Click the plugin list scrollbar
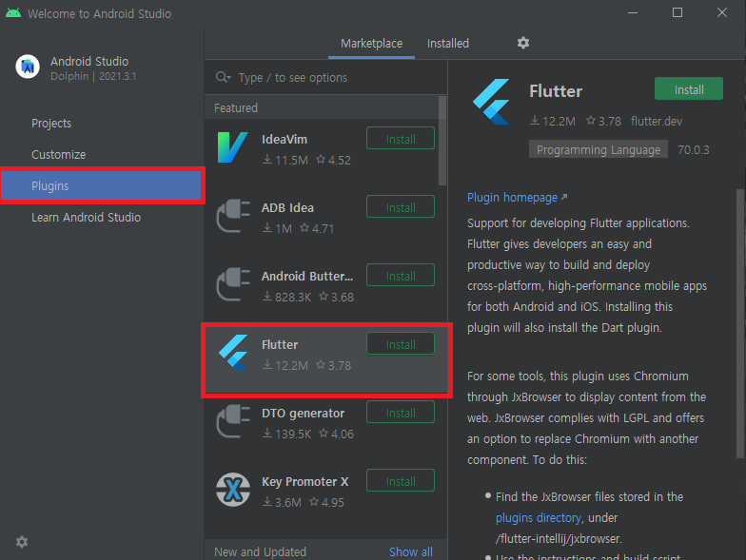This screenshot has width=746, height=560. pos(442,141)
